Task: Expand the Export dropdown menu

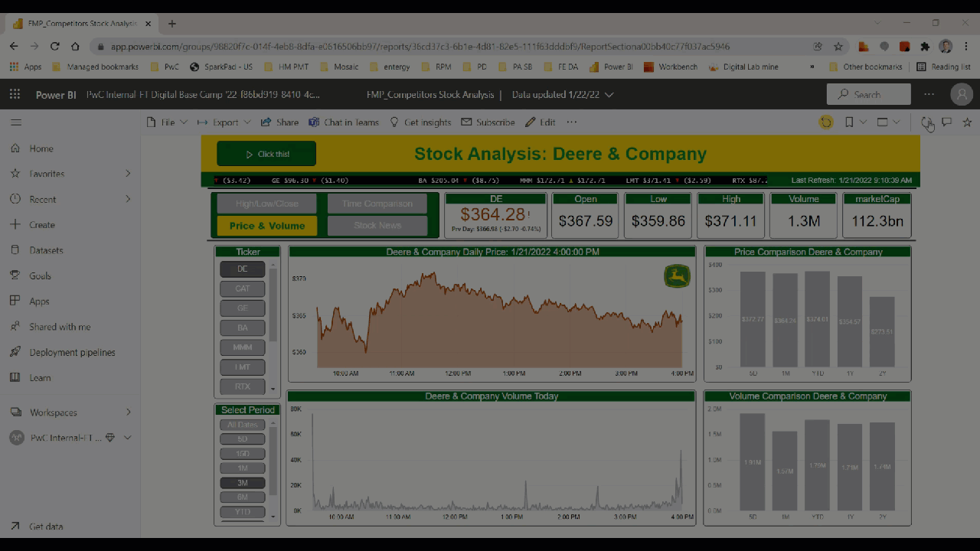Action: click(224, 122)
